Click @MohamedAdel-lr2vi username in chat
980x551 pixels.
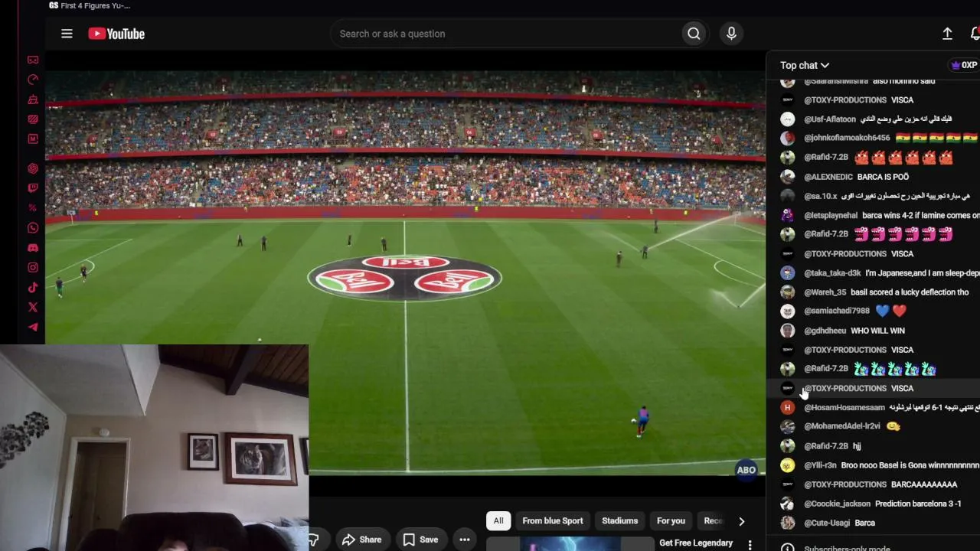click(842, 426)
